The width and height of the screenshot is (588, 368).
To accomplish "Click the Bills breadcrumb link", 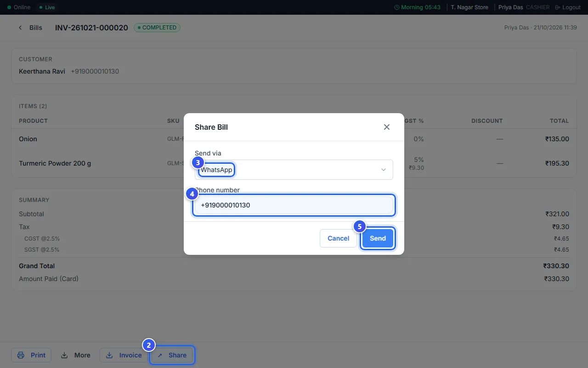I will click(36, 28).
